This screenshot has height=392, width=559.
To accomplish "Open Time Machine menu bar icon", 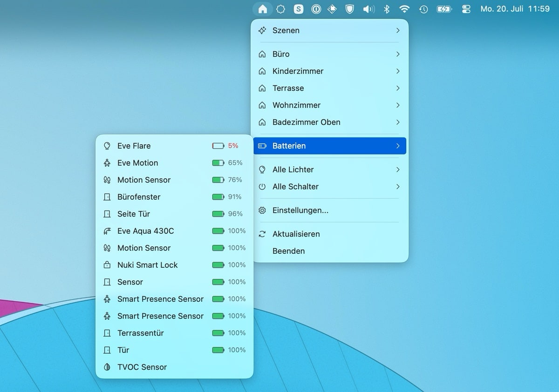I will (x=423, y=9).
